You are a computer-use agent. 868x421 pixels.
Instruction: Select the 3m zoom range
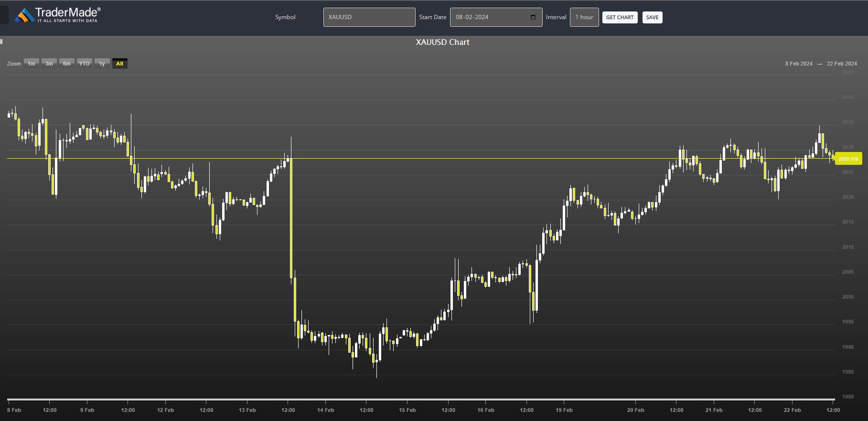click(49, 64)
